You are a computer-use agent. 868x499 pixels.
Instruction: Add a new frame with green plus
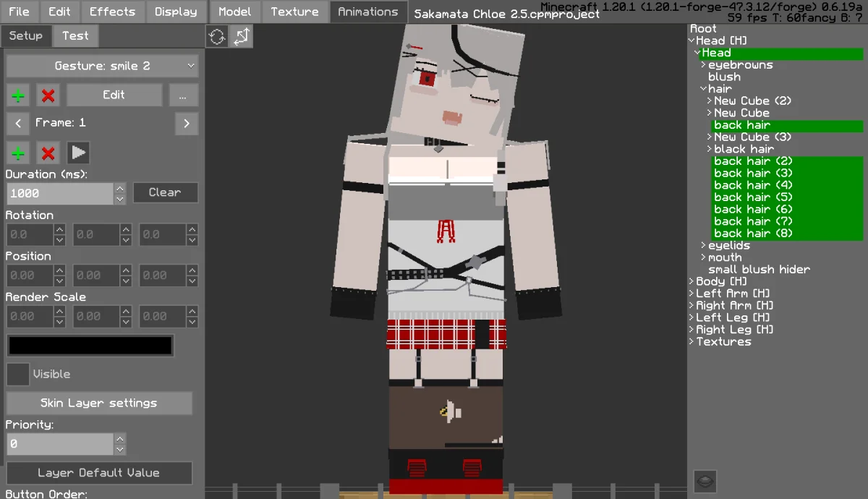tap(18, 153)
